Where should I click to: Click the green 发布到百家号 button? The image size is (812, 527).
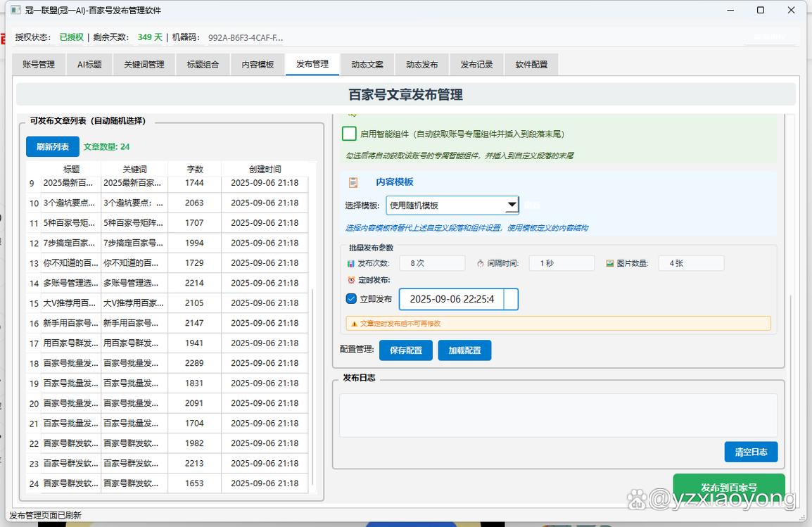(x=729, y=487)
